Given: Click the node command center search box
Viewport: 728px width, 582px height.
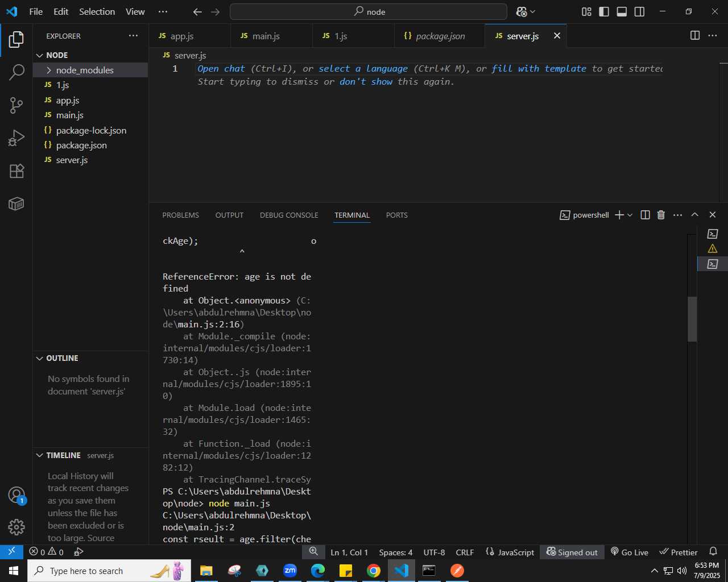Looking at the screenshot, I should (x=369, y=11).
